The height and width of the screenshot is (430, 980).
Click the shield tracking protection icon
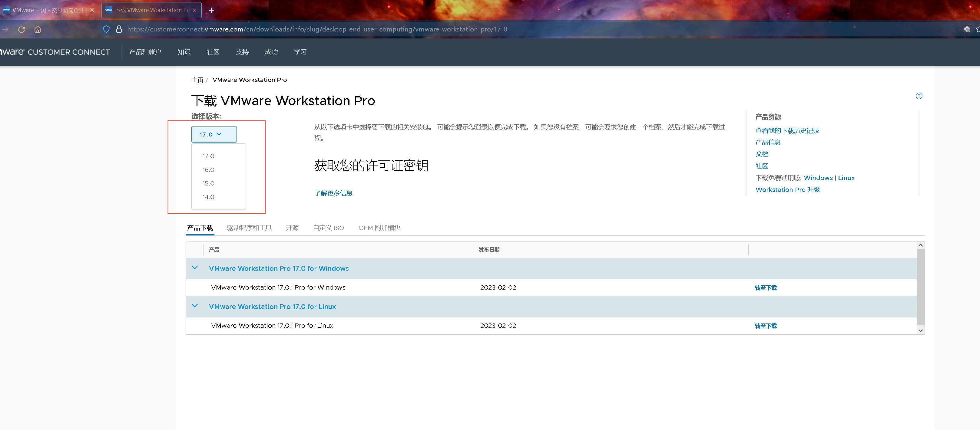(x=106, y=29)
